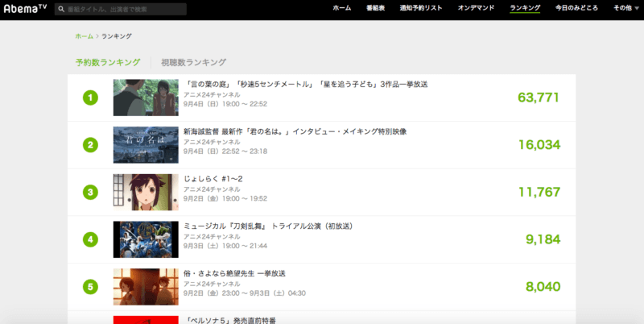Open the ホーム navigation item

click(x=341, y=8)
